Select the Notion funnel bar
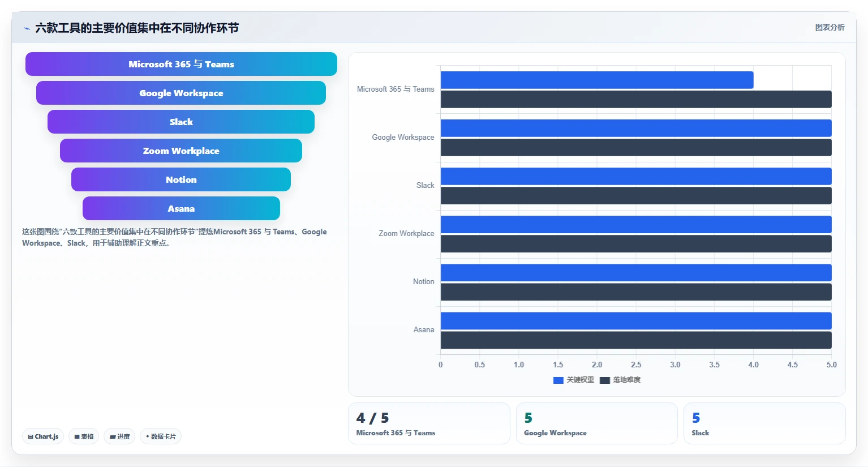Image resolution: width=868 pixels, height=467 pixels. pos(181,179)
